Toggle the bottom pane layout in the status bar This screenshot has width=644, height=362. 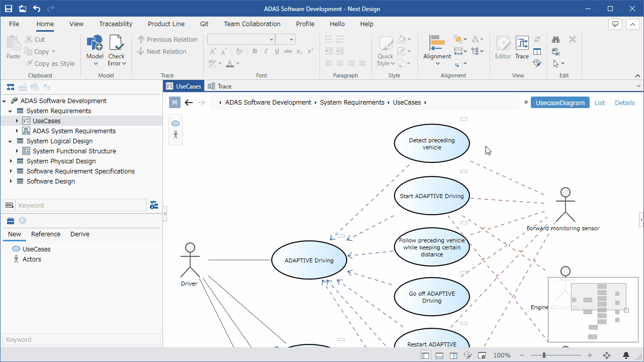pos(439,355)
